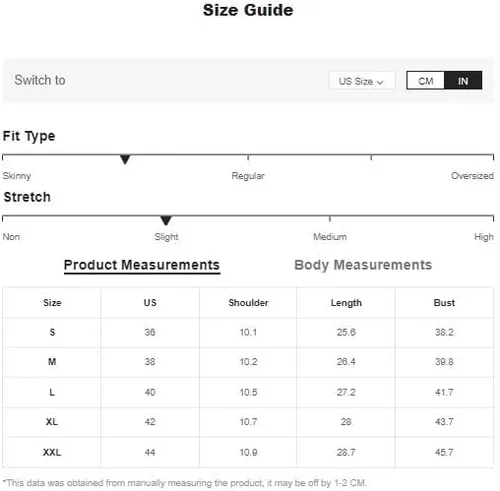Switch units to CM
This screenshot has height=491, width=500.
coord(425,80)
